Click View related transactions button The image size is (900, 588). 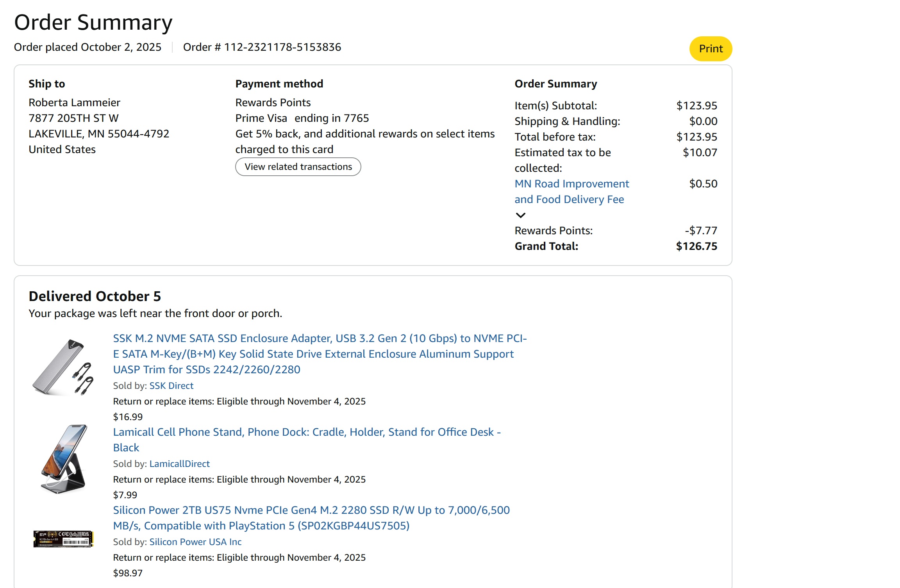coord(298,167)
